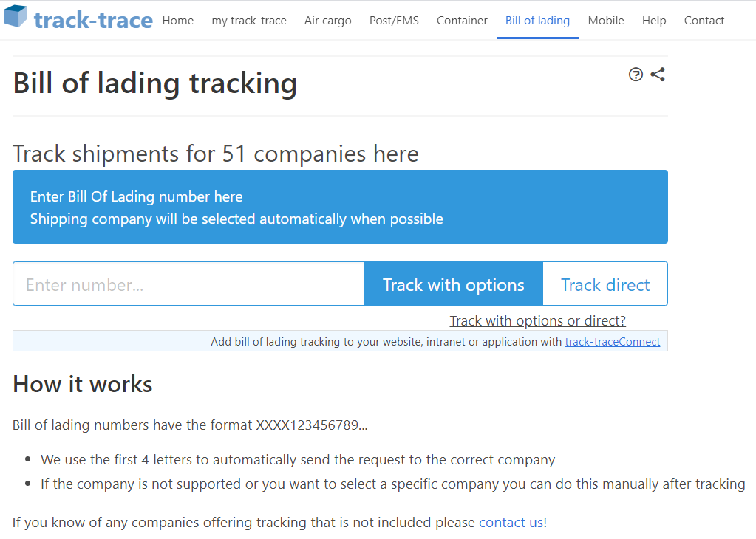756x539 pixels.
Task: Switch to the Container menu item
Action: [462, 20]
